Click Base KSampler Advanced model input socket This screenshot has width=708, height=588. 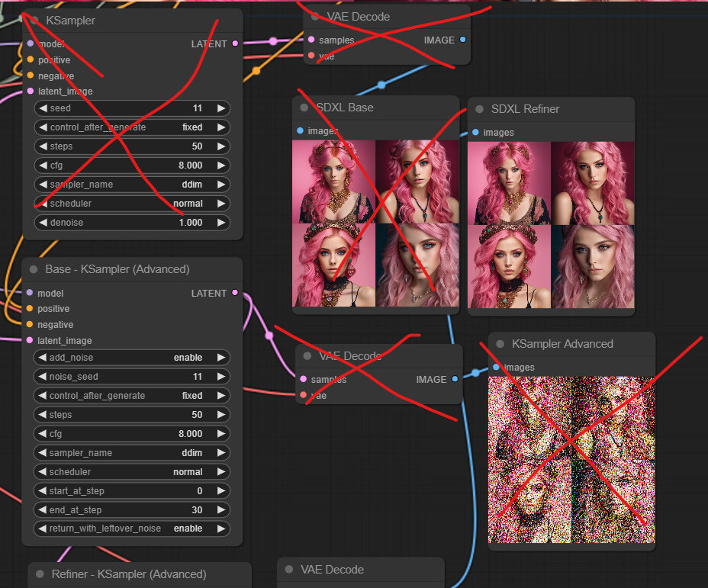tap(30, 292)
